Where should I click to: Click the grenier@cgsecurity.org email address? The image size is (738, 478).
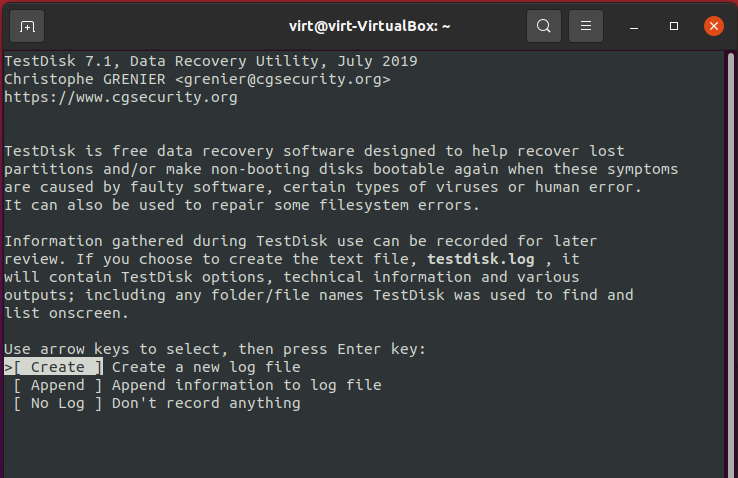283,80
